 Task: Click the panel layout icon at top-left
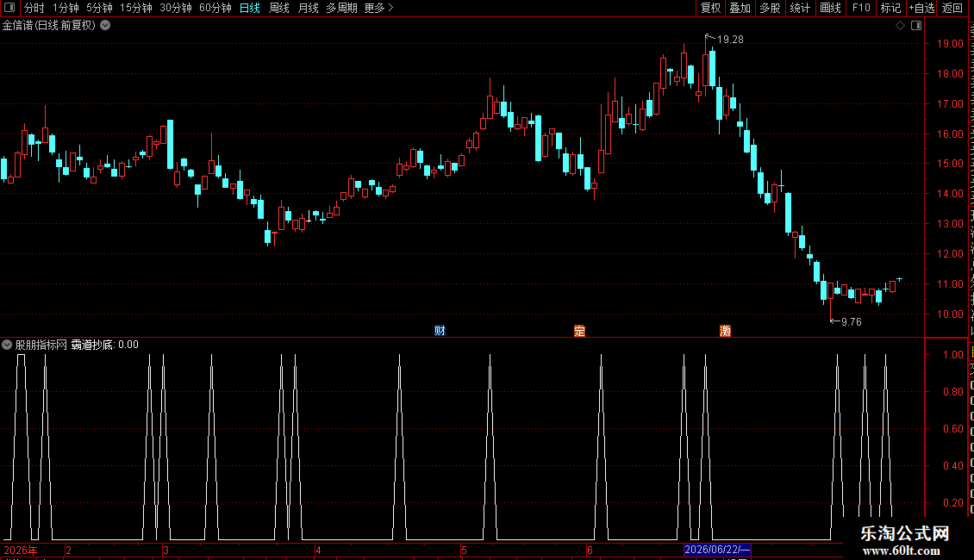click(x=9, y=8)
